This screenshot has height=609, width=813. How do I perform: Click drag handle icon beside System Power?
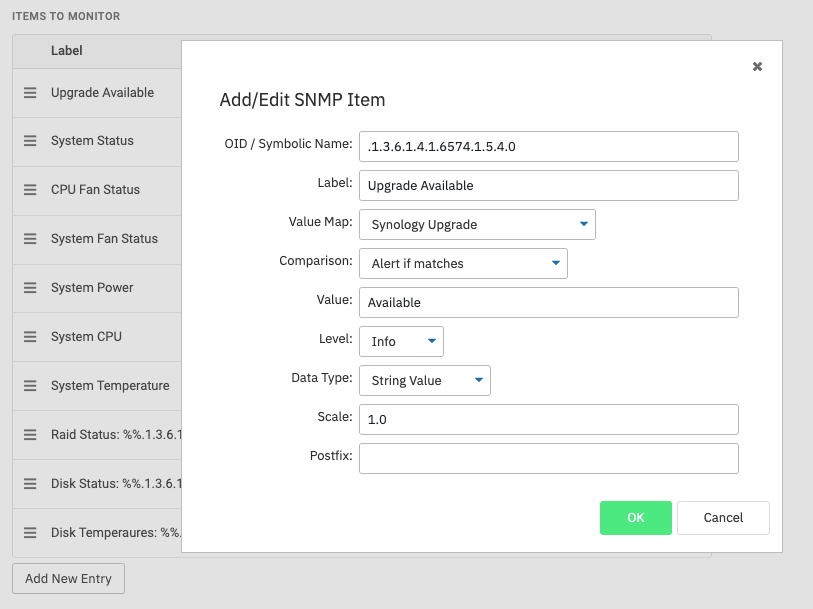(30, 288)
